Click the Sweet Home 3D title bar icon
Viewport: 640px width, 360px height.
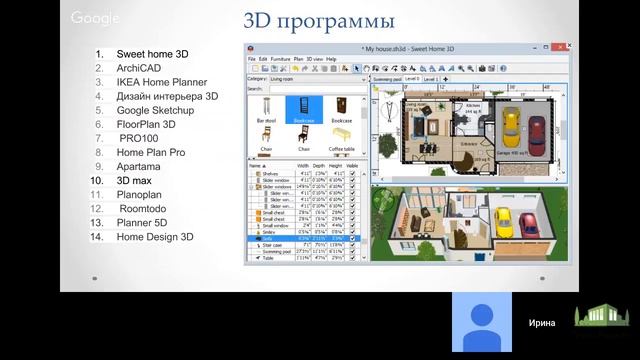pos(251,49)
